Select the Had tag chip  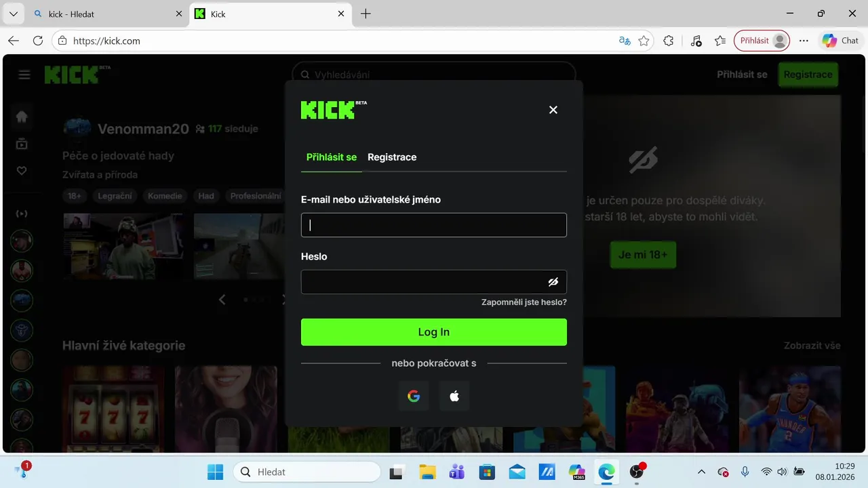[206, 196]
